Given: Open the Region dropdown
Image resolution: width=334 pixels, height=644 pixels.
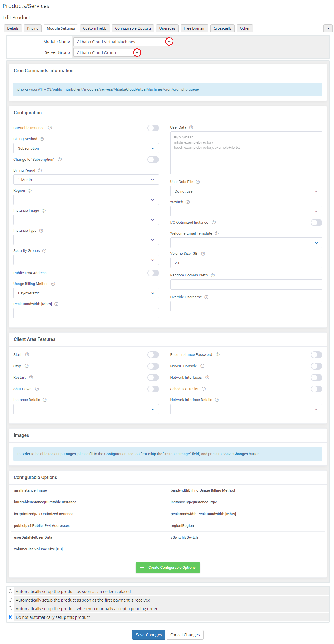Looking at the screenshot, I should click(x=86, y=200).
